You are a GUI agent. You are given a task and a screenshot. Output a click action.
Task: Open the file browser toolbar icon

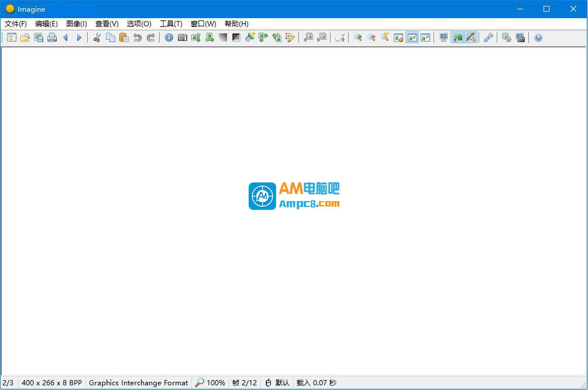point(12,37)
